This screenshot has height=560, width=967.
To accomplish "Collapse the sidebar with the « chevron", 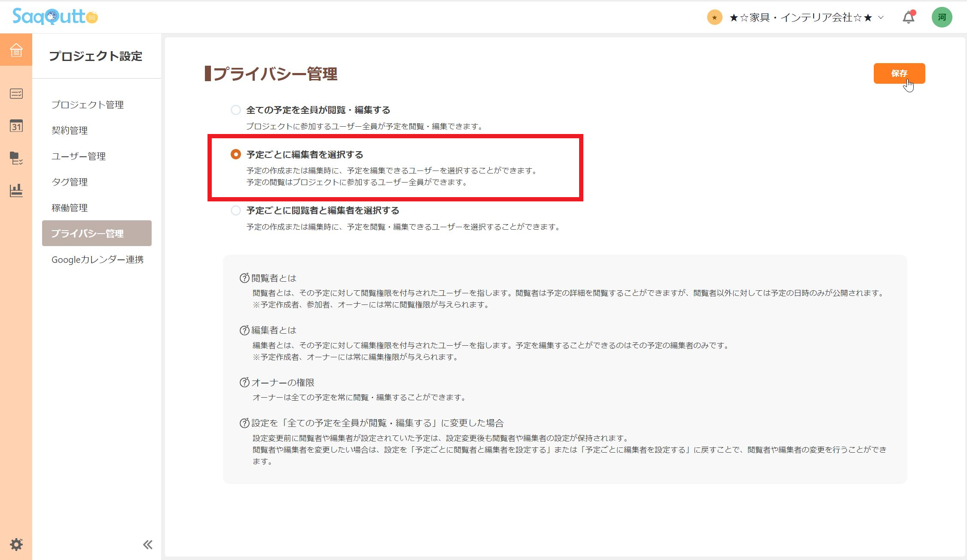I will (148, 544).
